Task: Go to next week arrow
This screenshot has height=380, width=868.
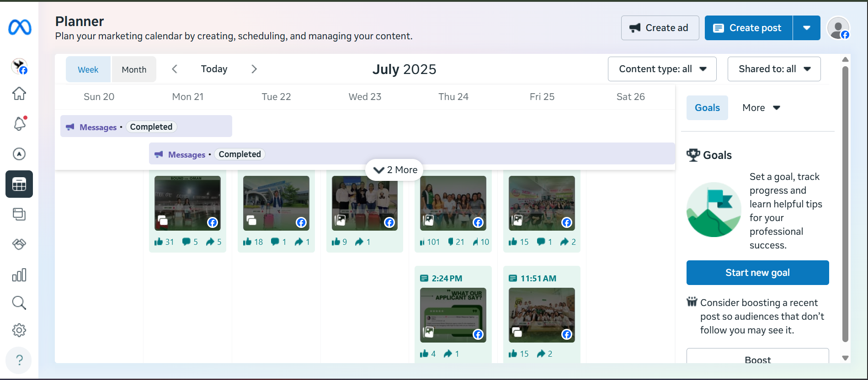Action: pyautogui.click(x=254, y=69)
